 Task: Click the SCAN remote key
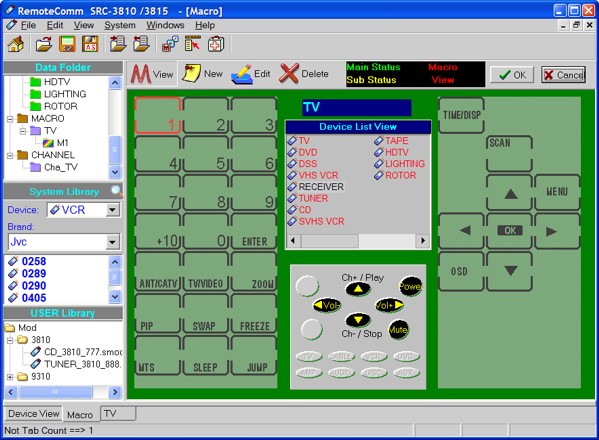pyautogui.click(x=509, y=153)
